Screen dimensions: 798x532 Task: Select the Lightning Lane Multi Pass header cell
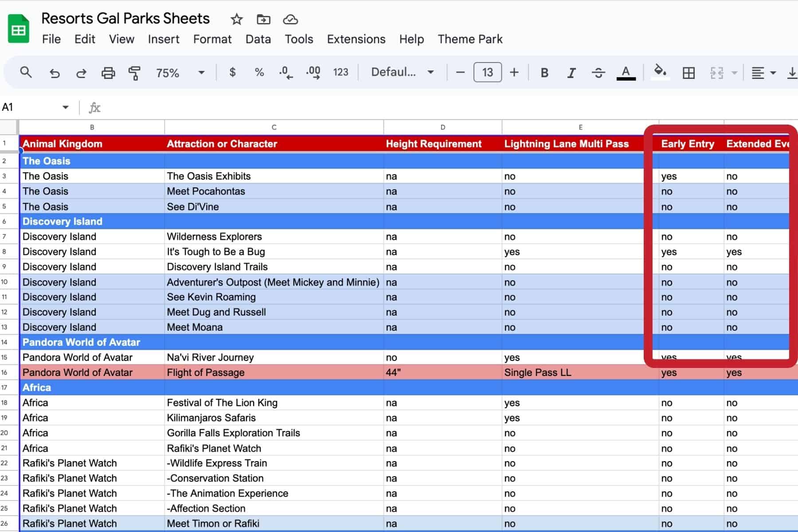pos(580,144)
